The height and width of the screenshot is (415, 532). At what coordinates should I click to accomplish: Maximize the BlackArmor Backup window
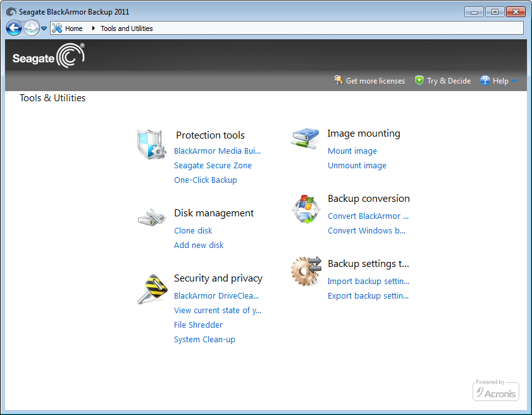495,12
